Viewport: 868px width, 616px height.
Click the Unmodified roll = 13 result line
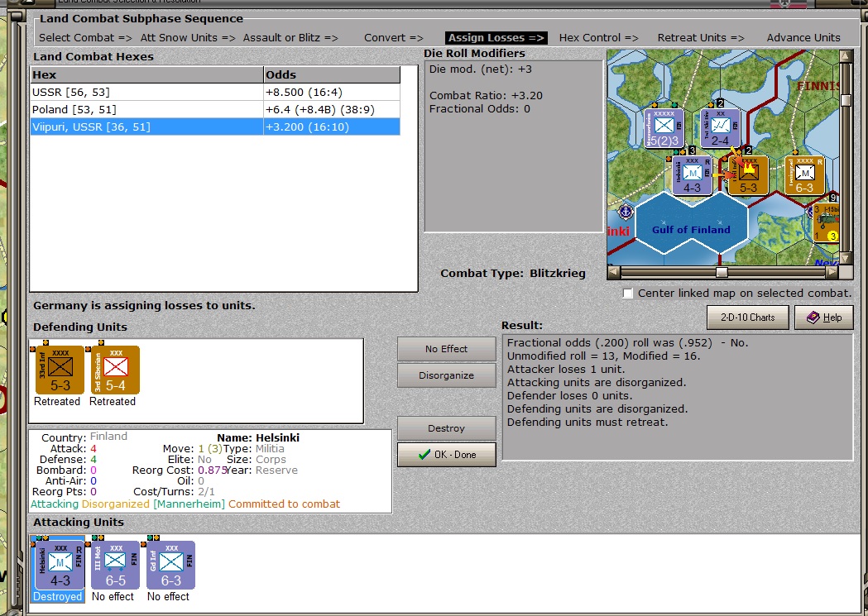click(603, 356)
